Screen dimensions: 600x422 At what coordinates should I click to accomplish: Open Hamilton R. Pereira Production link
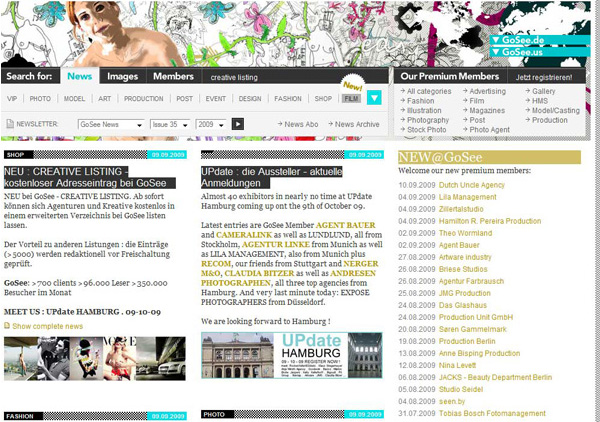490,221
